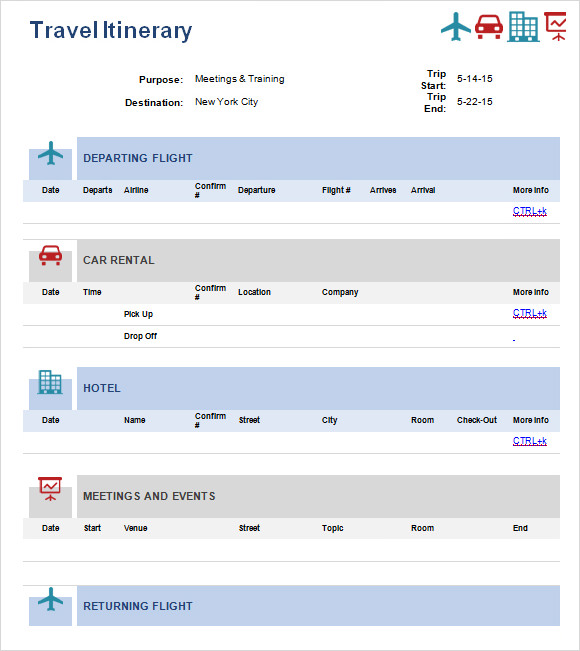Click the presentation chart icon in the page header

point(556,27)
